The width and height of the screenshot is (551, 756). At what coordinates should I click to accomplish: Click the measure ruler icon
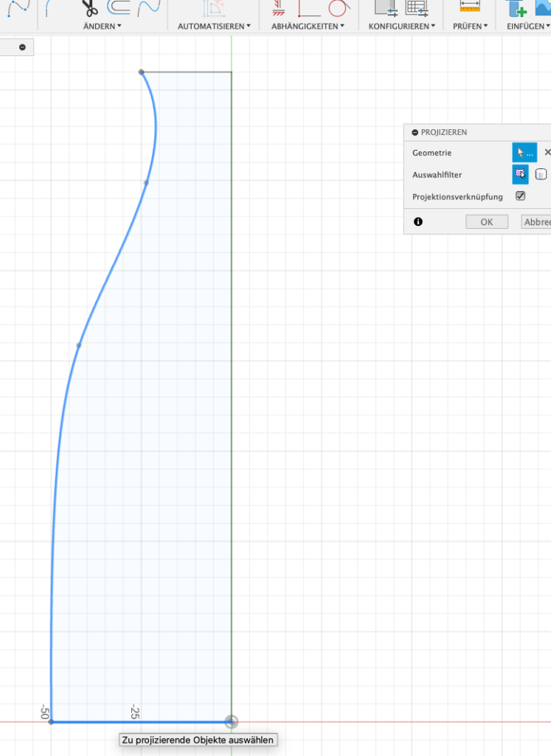point(469,7)
